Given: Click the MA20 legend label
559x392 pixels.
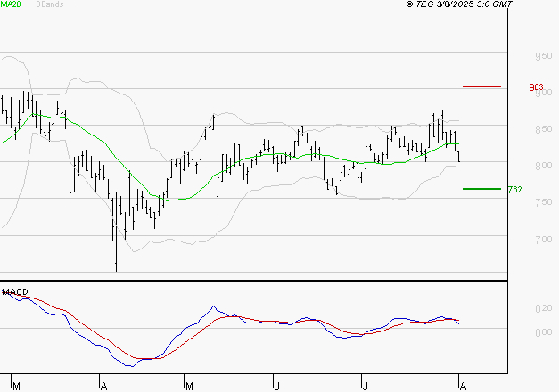Looking at the screenshot, I should point(11,4).
